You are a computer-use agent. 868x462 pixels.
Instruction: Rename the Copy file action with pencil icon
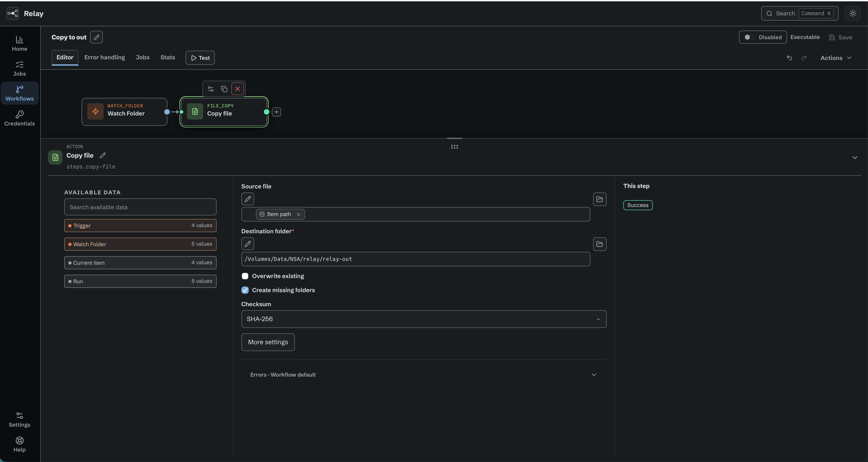[103, 155]
